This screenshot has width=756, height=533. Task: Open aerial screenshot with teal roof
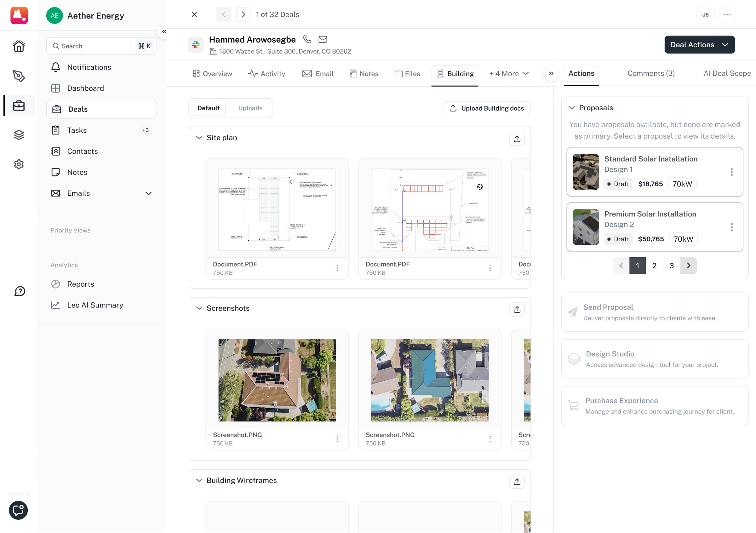[x=430, y=380]
